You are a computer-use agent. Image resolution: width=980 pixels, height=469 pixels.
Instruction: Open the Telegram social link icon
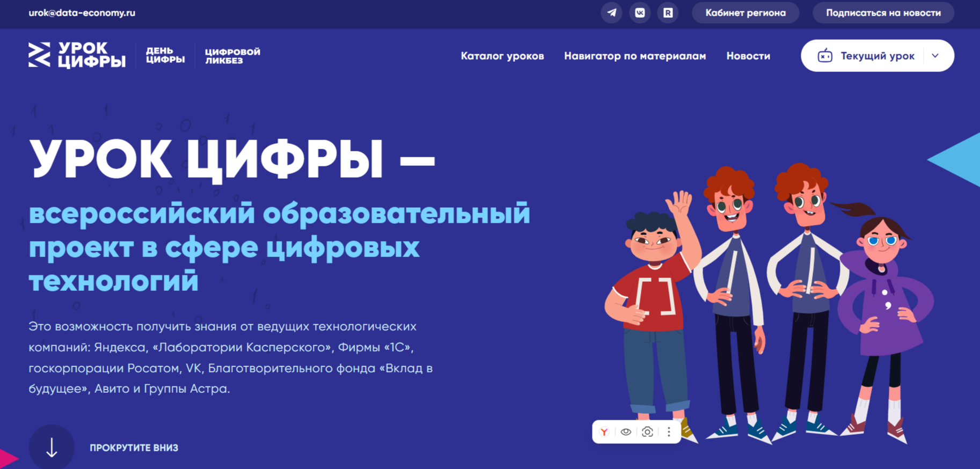pyautogui.click(x=611, y=13)
